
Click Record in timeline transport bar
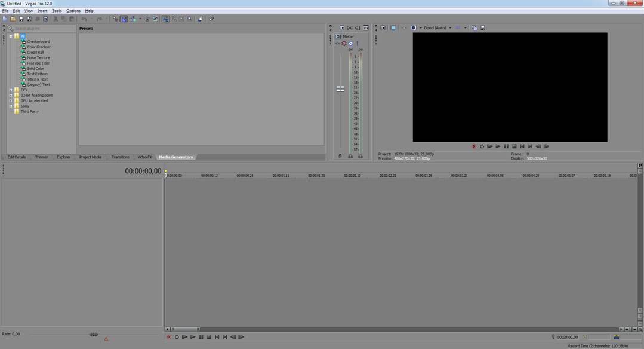[168, 337]
